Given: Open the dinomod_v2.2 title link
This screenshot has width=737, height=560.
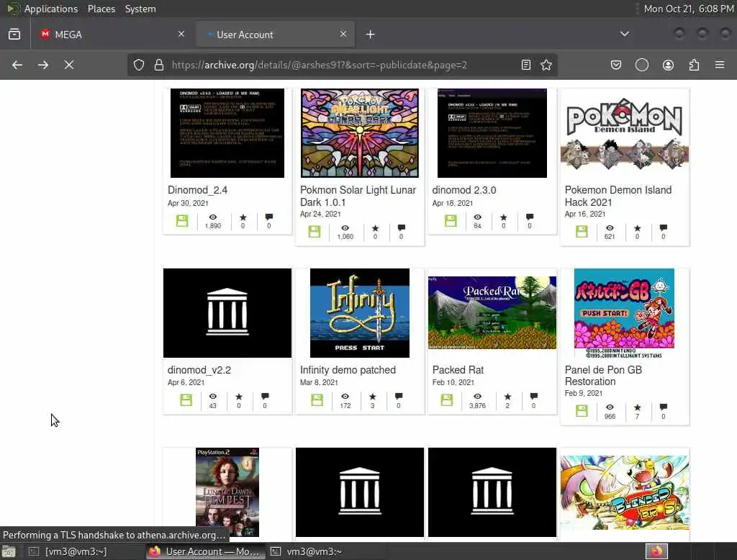Looking at the screenshot, I should point(199,370).
